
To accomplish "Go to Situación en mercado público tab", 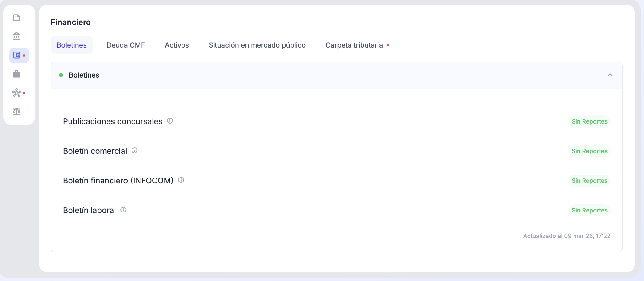I will pos(257,45).
